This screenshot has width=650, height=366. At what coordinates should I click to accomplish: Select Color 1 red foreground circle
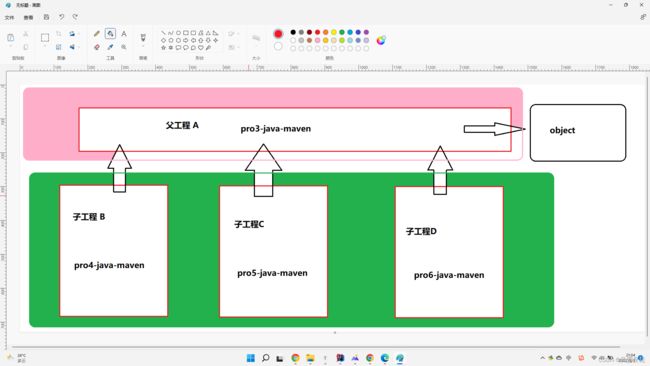pos(278,34)
